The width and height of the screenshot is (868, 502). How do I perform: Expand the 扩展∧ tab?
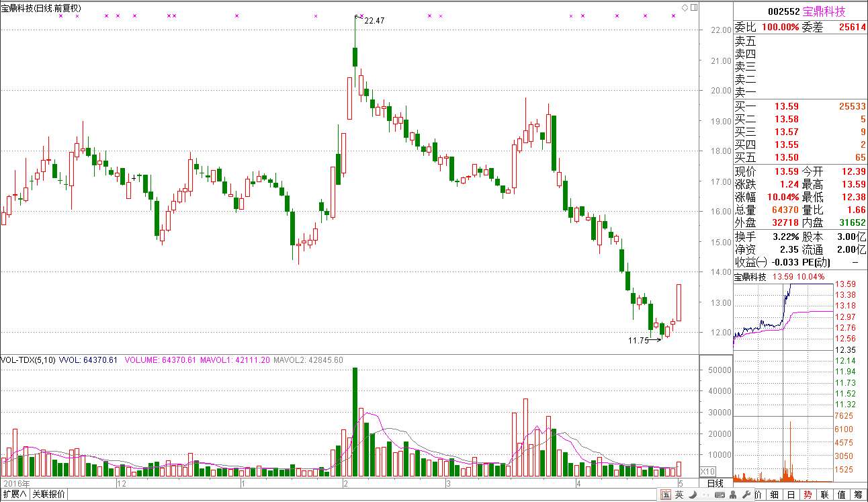coord(14,495)
